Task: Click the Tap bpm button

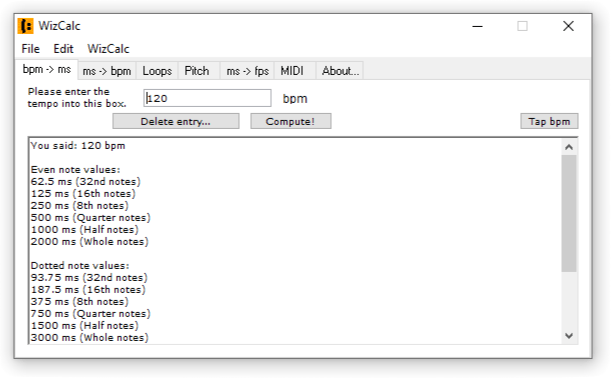Action: click(x=549, y=121)
